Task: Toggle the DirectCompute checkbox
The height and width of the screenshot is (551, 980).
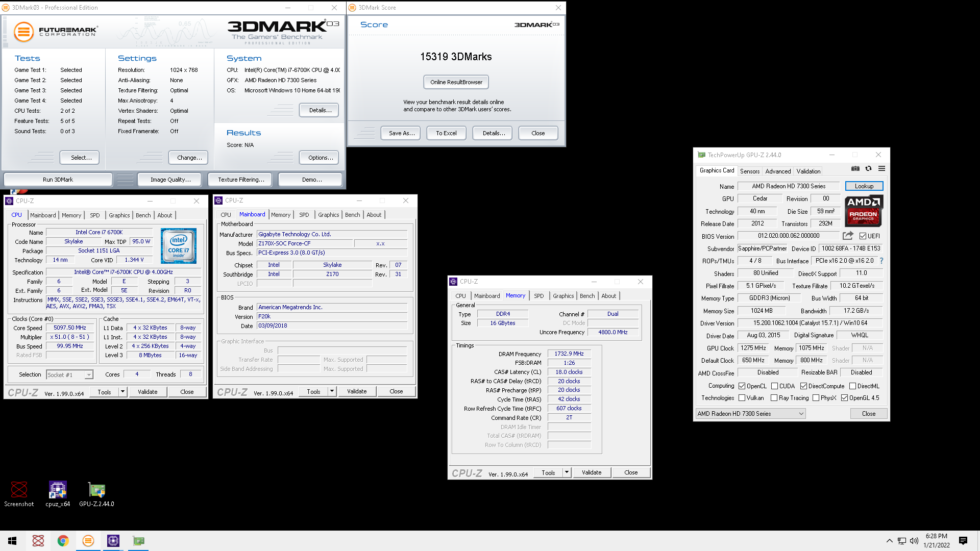Action: coord(803,386)
